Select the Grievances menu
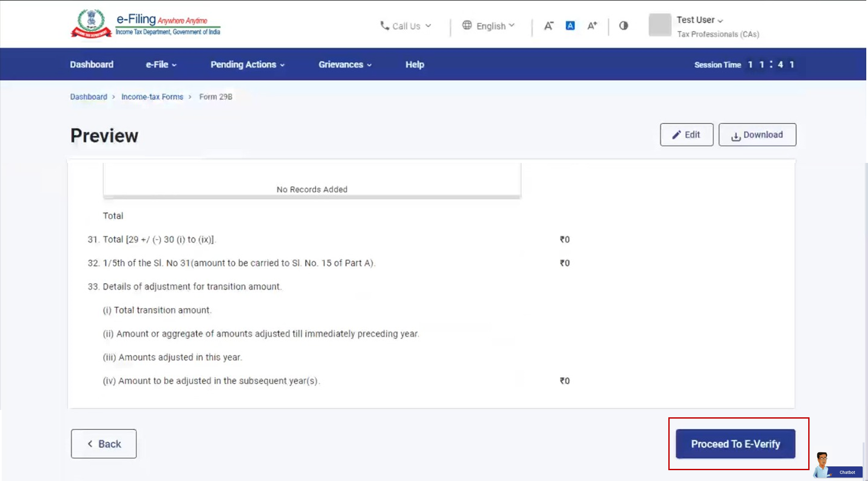868x481 pixels. tap(343, 64)
